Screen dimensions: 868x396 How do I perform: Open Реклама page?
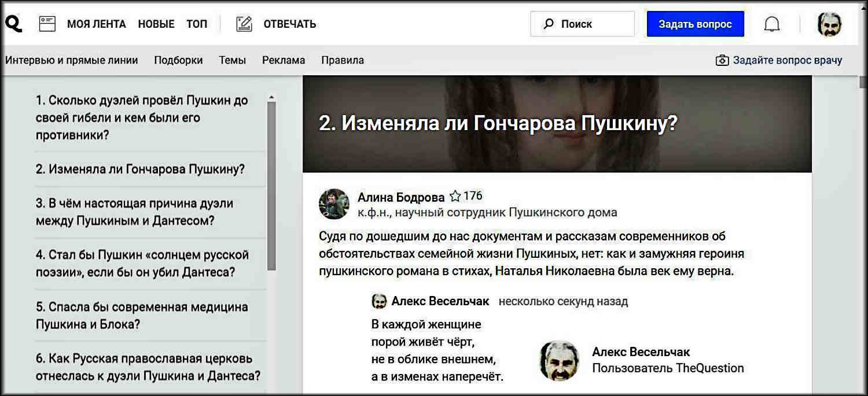(x=284, y=60)
